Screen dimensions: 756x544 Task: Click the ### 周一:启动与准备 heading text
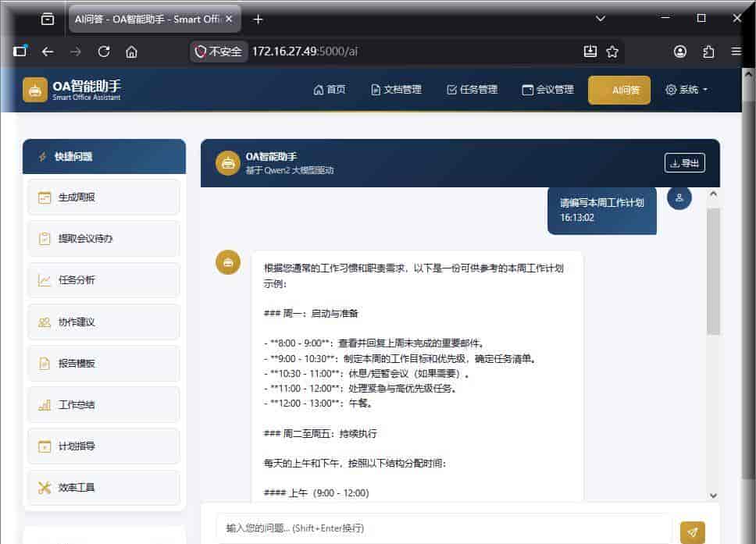(x=311, y=314)
